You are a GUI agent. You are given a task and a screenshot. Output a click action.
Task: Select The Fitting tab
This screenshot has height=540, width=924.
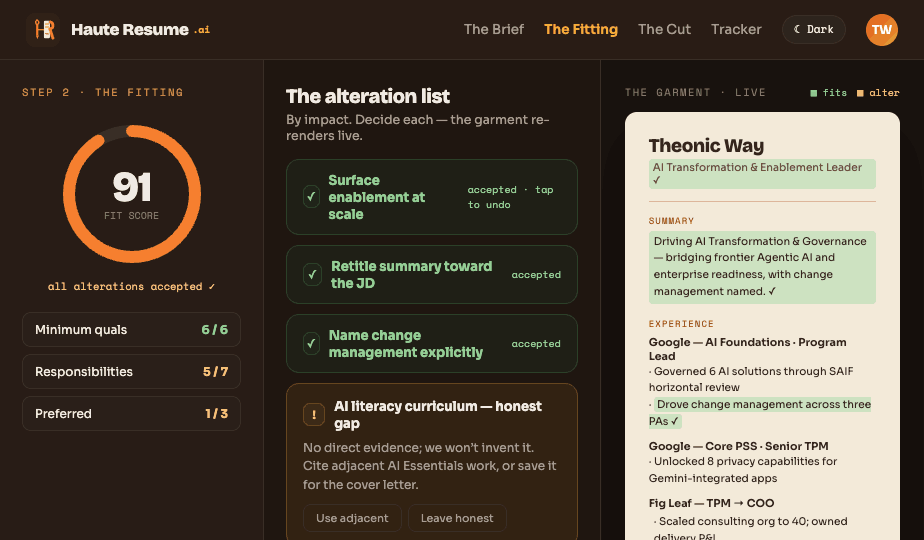(581, 29)
